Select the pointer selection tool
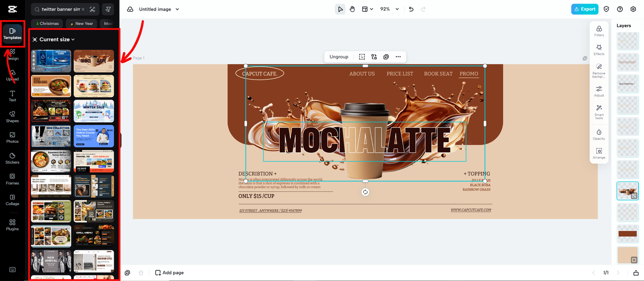 coord(340,9)
